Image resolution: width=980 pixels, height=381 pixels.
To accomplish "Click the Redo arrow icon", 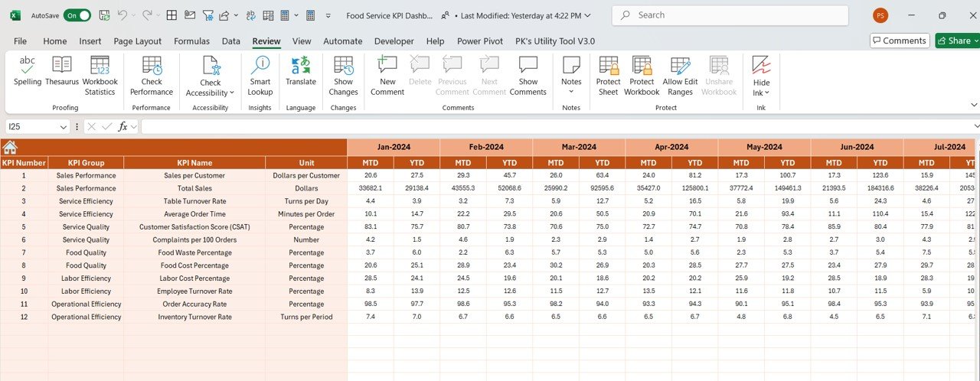I will tap(146, 15).
